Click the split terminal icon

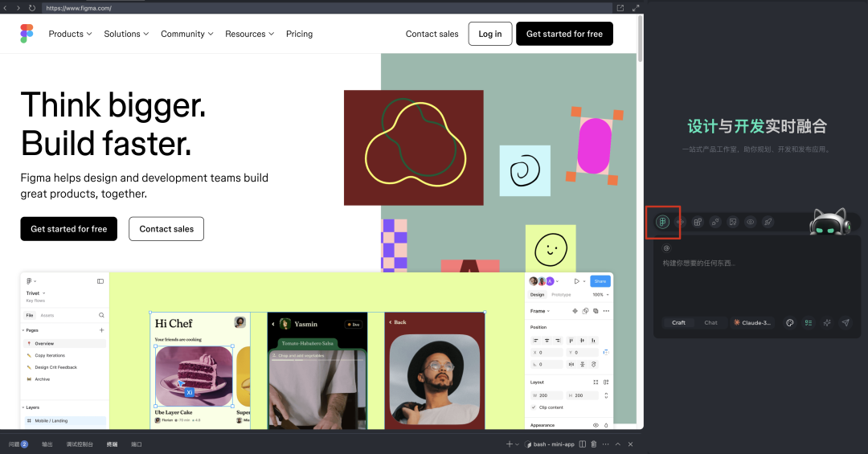pyautogui.click(x=583, y=444)
